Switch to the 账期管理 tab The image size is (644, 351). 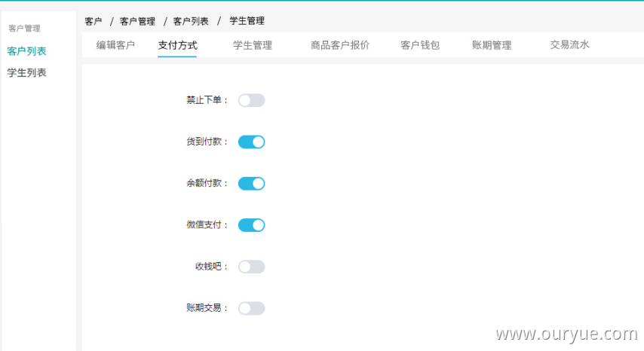(492, 45)
